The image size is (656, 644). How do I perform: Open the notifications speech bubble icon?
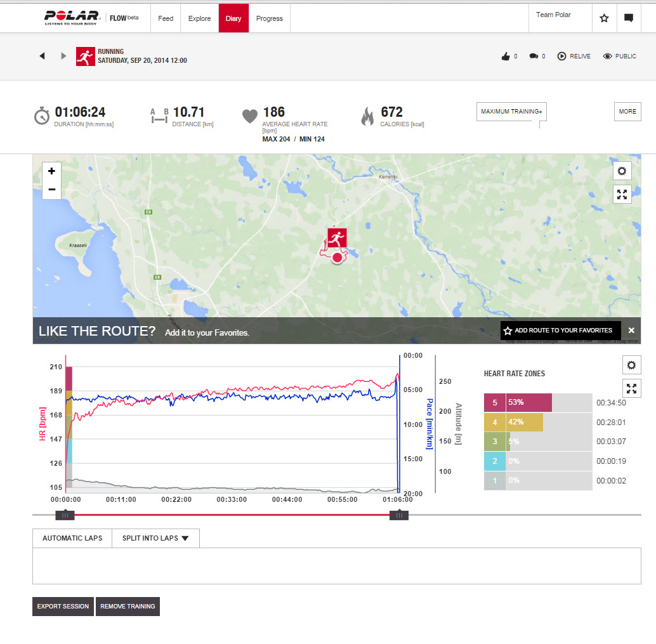pos(629,18)
